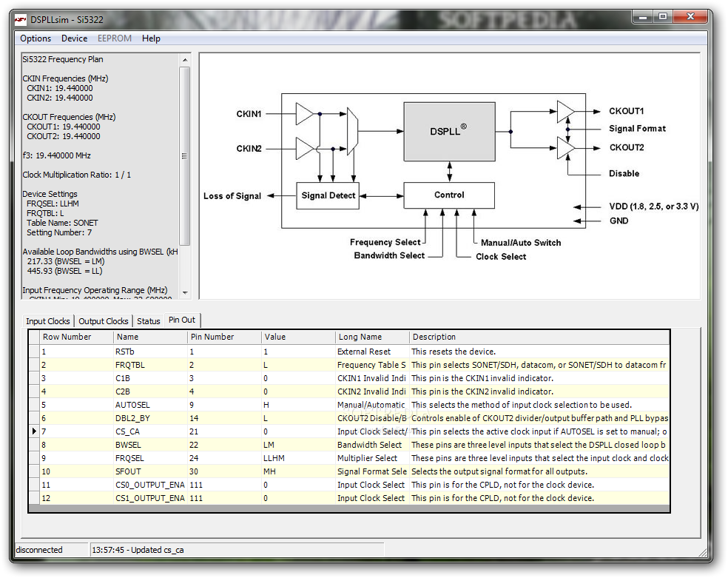
Task: Click the frequency plan scrollbar thumb
Action: coord(185,155)
